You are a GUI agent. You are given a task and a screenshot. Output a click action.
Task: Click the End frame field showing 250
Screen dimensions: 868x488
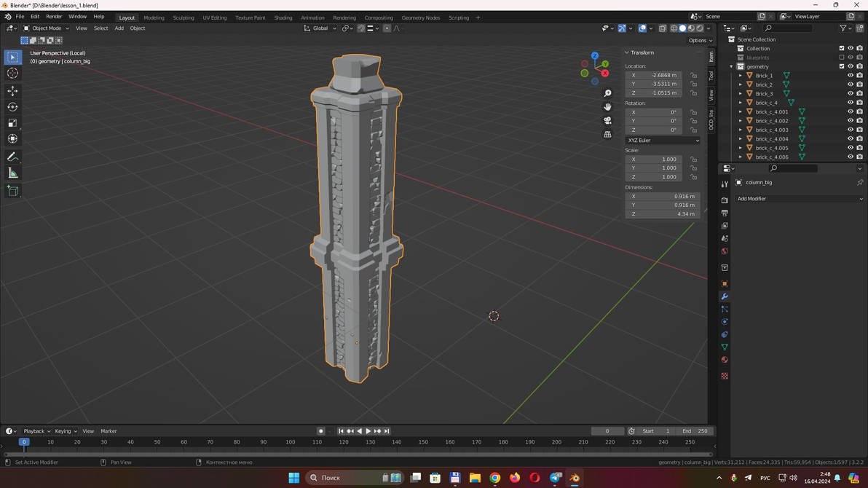click(695, 431)
